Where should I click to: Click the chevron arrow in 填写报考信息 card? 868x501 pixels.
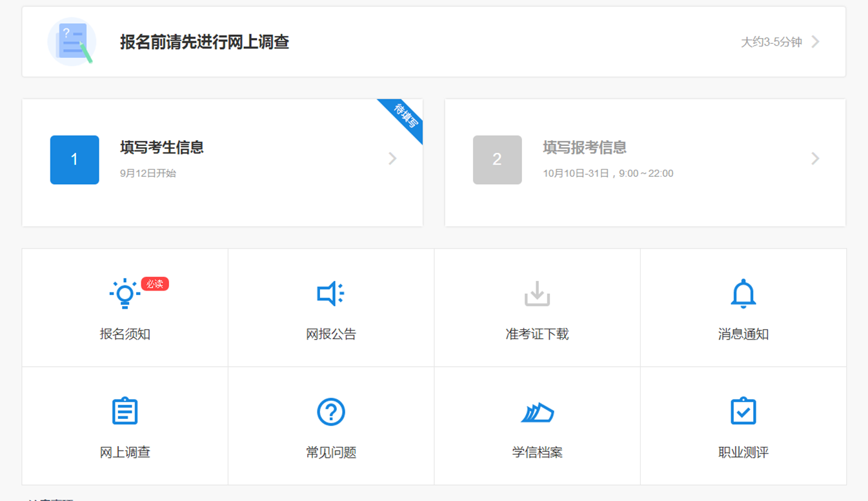816,159
